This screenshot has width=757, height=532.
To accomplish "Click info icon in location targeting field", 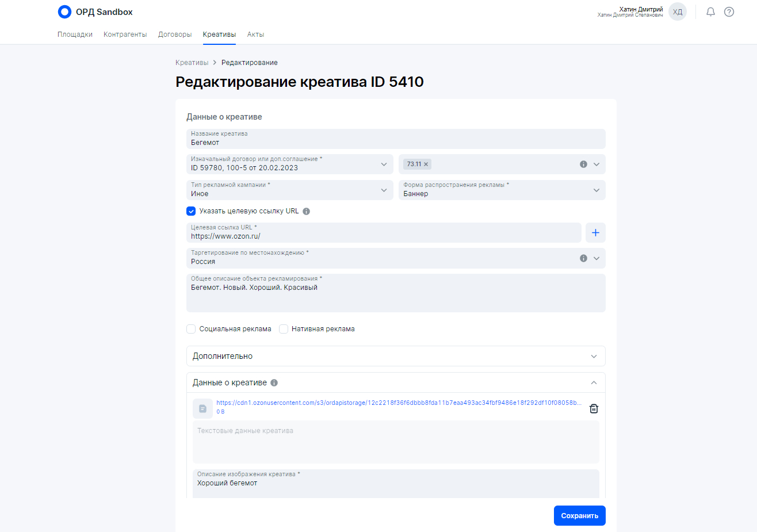I will tap(583, 258).
